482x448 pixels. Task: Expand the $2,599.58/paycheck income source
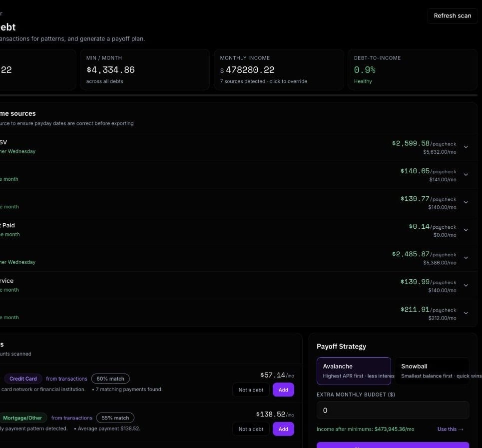(x=466, y=147)
